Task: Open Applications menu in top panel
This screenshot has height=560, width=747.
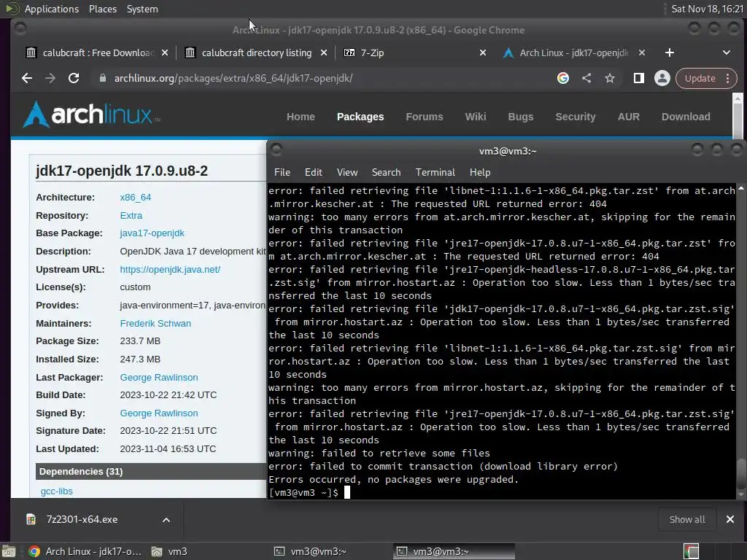Action: point(52,9)
